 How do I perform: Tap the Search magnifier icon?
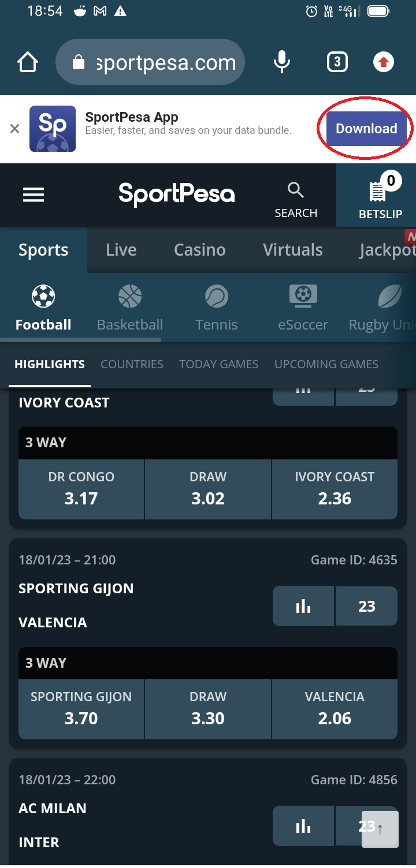tap(296, 190)
